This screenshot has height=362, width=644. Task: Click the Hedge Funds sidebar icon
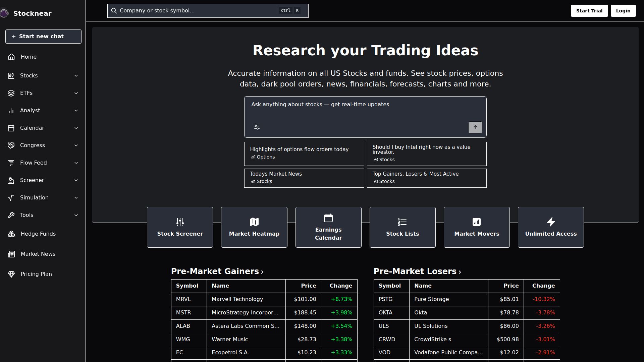pos(11,234)
